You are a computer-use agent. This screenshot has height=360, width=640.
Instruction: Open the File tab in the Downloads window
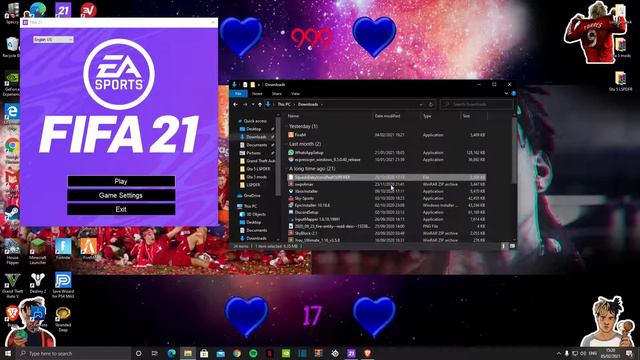(238, 93)
